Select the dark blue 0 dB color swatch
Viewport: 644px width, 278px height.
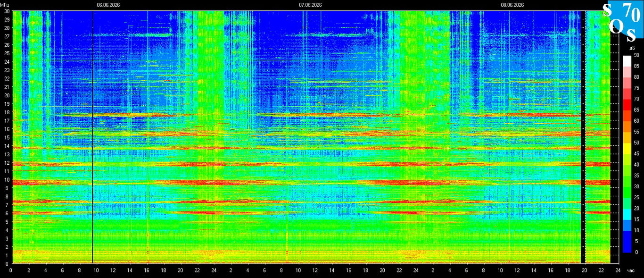627,247
